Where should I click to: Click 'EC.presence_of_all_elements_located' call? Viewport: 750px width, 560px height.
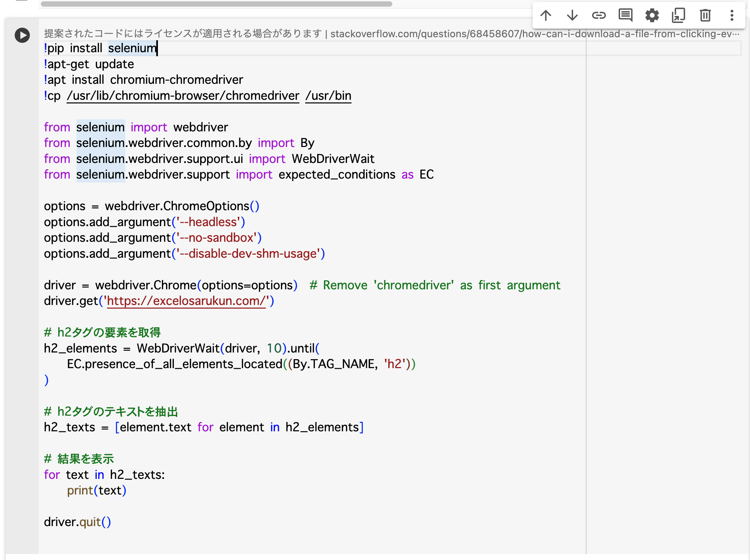[175, 364]
